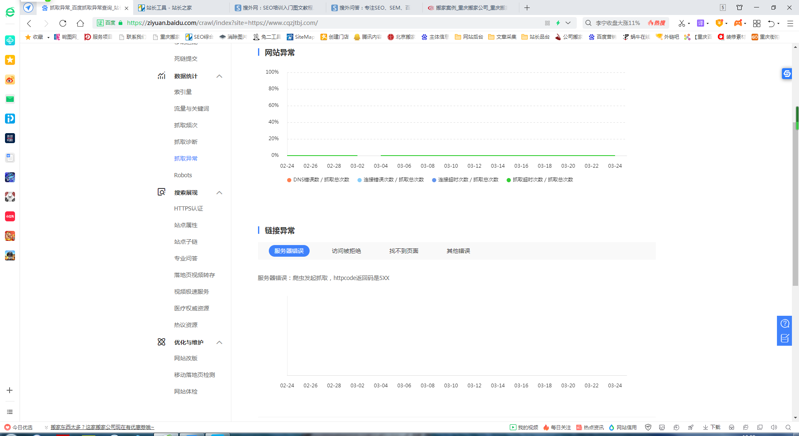Open the HTTPS认证 sidebar link
799x436 pixels.
pos(188,209)
